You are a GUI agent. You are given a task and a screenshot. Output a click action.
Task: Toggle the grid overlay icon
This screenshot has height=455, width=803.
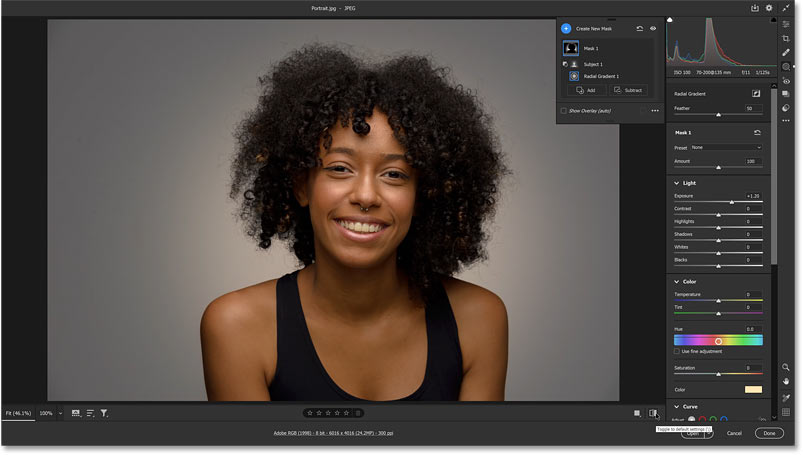[x=786, y=412]
